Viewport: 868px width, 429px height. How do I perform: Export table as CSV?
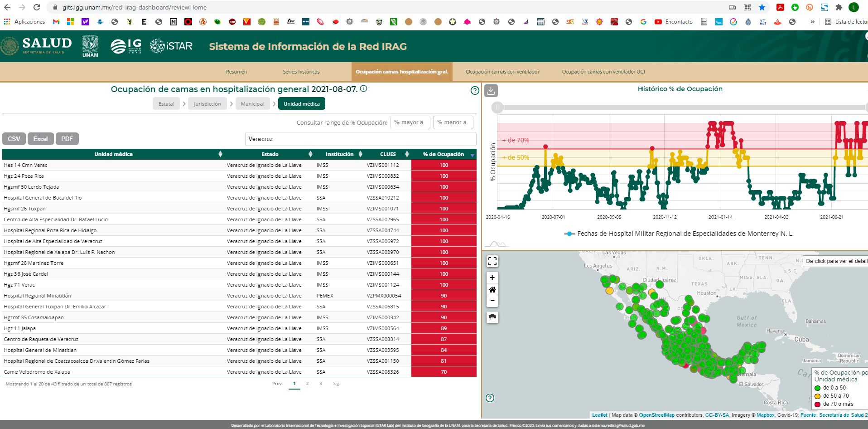[14, 139]
